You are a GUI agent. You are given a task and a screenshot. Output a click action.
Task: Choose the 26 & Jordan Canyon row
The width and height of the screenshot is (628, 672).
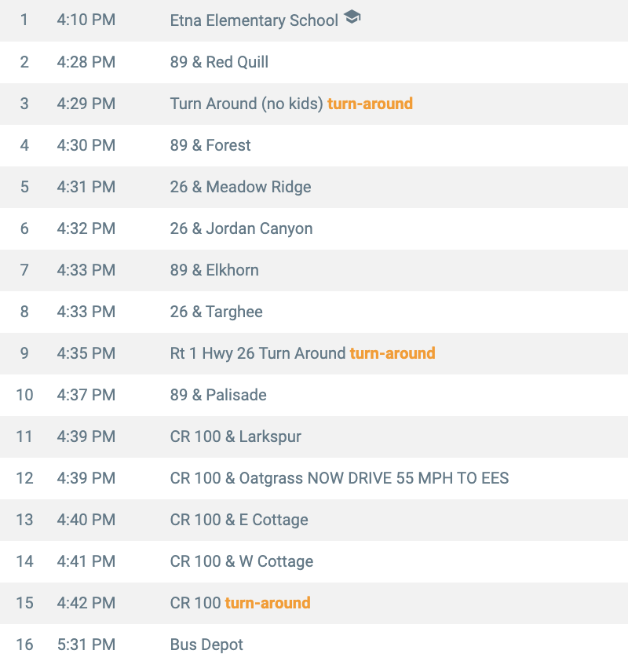point(241,228)
